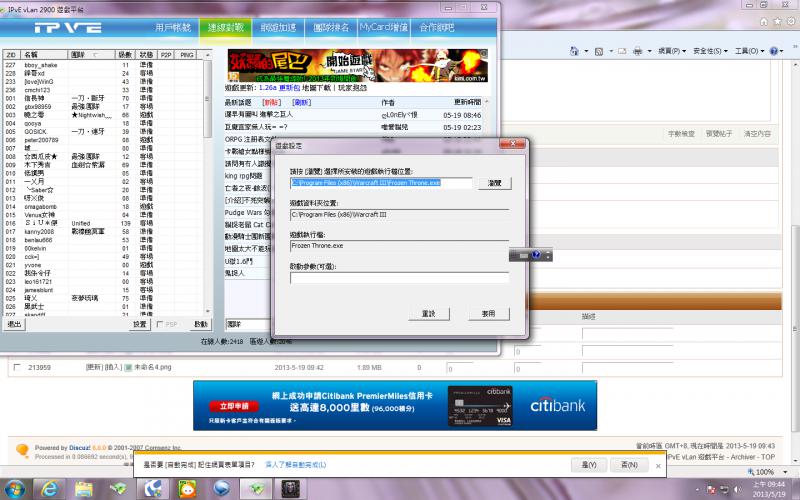
Task: Open the MyCard儲值 tab
Action: [384, 28]
